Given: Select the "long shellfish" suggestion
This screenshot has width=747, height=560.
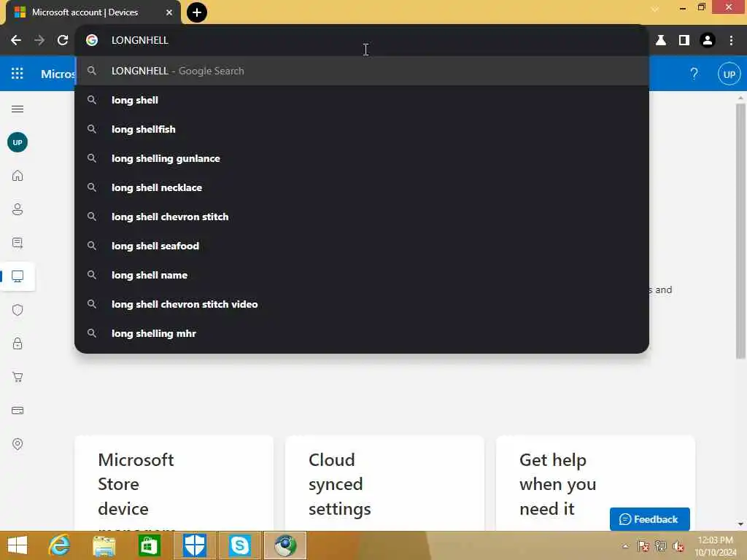Looking at the screenshot, I should [x=362, y=129].
